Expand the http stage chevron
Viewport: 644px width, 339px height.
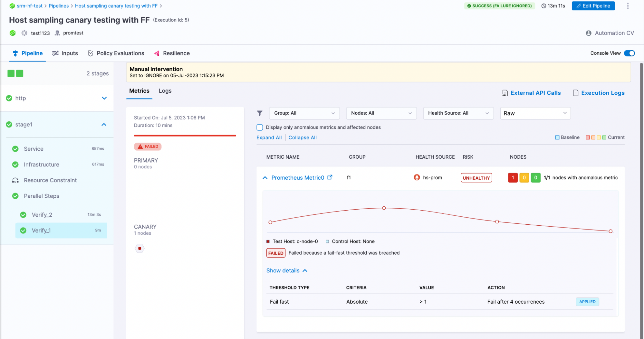pos(104,98)
